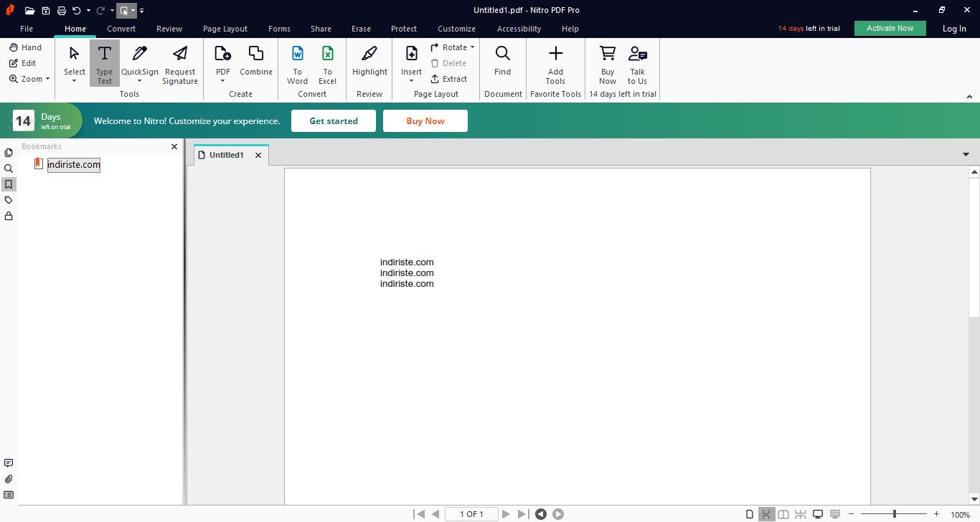The height and width of the screenshot is (522, 980).
Task: Open Find with the magnifier icon
Action: pos(503,54)
